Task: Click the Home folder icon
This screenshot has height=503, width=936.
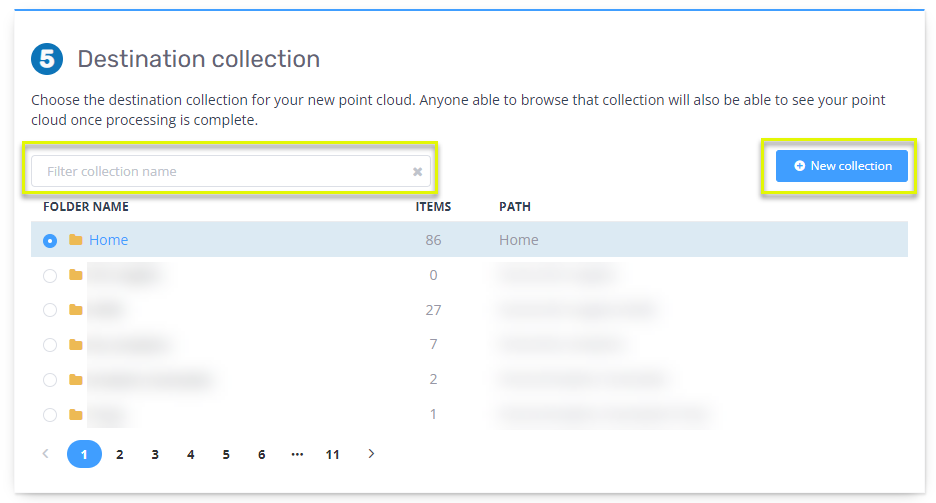Action: [x=75, y=240]
